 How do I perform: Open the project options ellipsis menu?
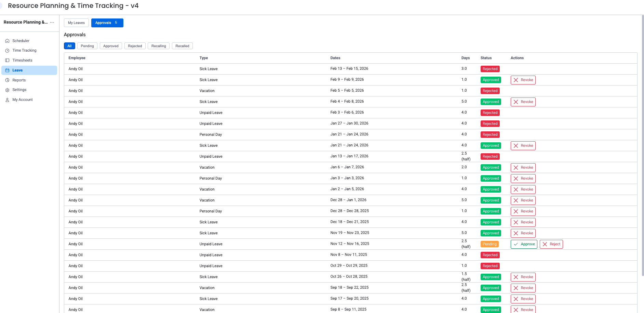(x=52, y=22)
